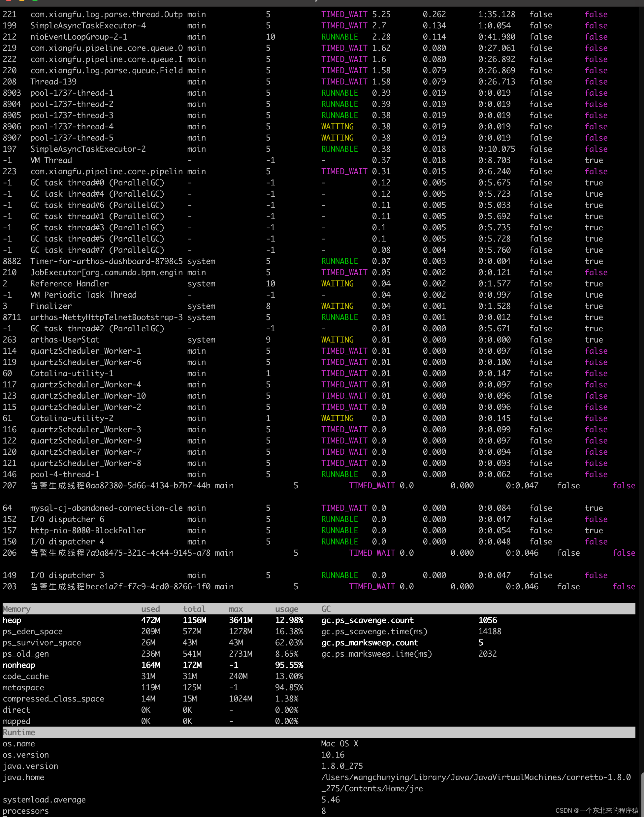Click the Runtime section header
Viewport: 644px width, 817px height.
pyautogui.click(x=19, y=733)
